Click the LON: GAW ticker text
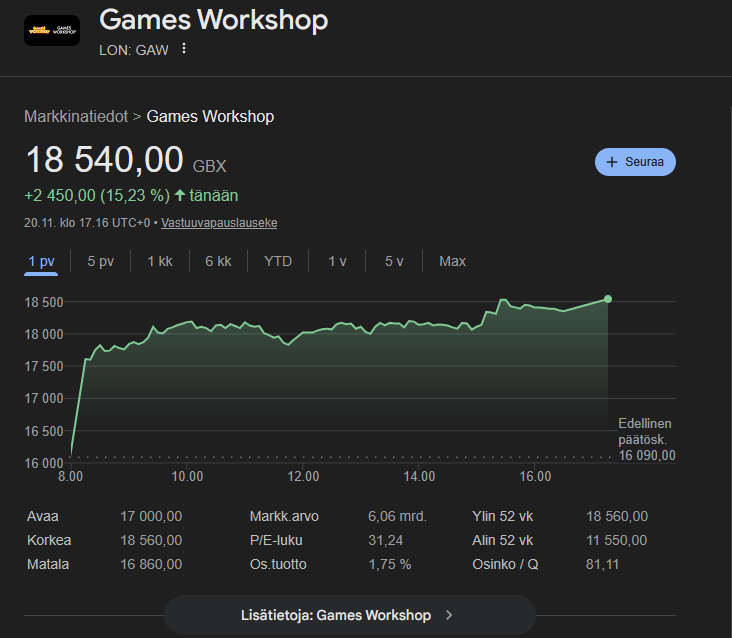This screenshot has width=732, height=638. coord(134,50)
